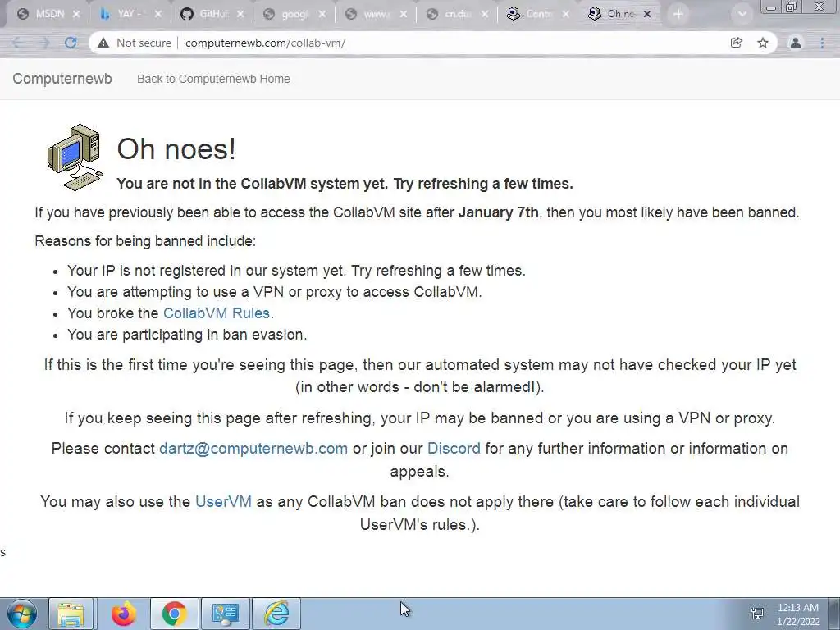Expand the tab search dropdown arrow
Image resolution: width=840 pixels, height=630 pixels.
point(742,14)
